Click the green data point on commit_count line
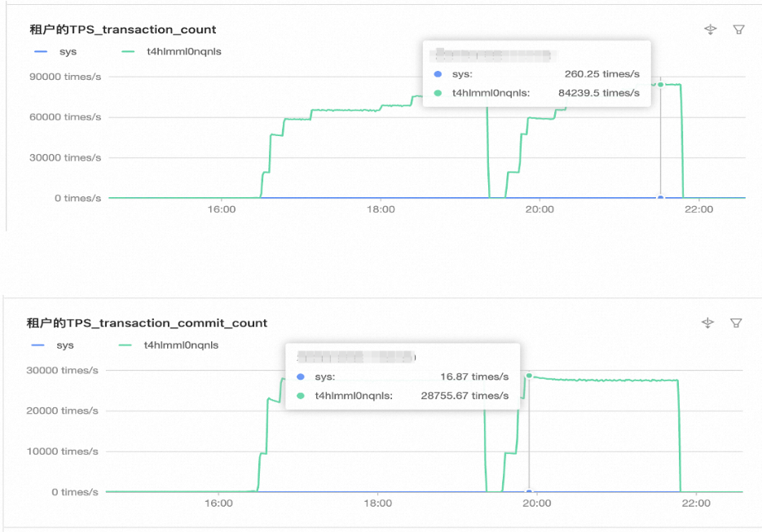Image resolution: width=762 pixels, height=532 pixels. [x=529, y=376]
